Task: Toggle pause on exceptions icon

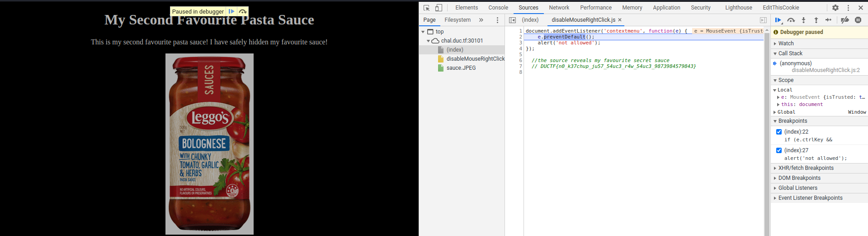Action: click(858, 20)
